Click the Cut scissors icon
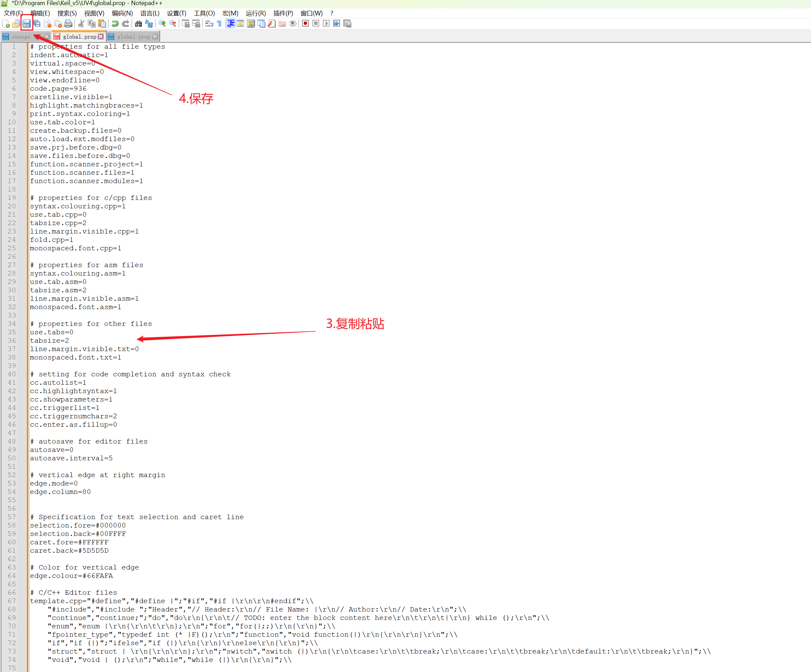 (81, 24)
